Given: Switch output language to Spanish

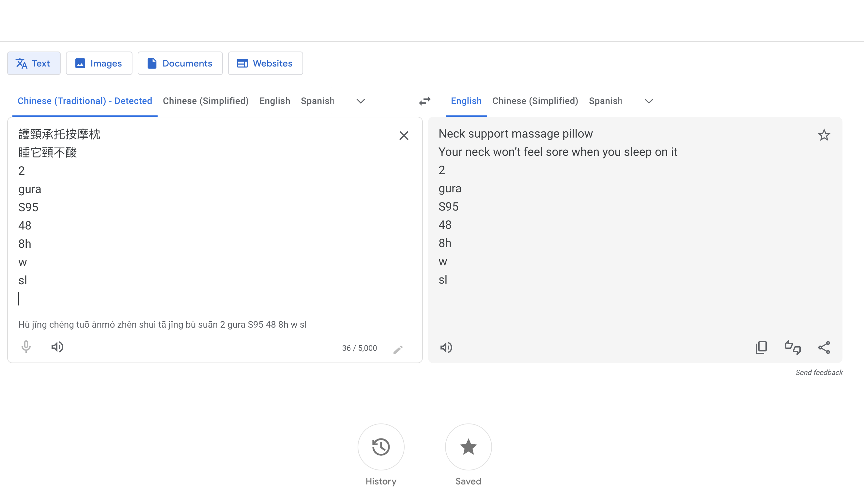Looking at the screenshot, I should 606,101.
